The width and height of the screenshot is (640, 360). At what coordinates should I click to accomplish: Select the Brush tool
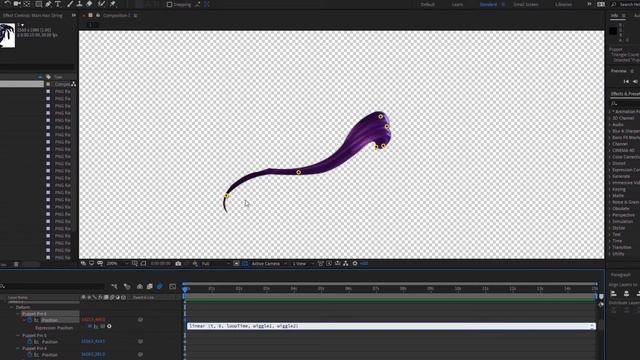click(x=69, y=4)
